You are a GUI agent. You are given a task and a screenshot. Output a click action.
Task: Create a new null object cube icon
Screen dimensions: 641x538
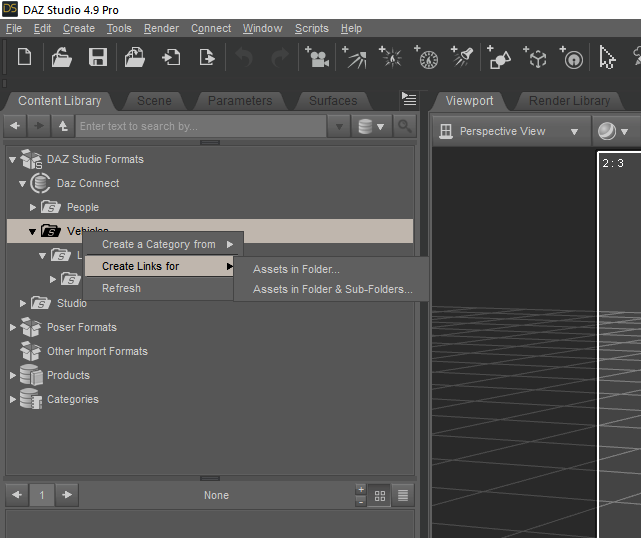(535, 57)
